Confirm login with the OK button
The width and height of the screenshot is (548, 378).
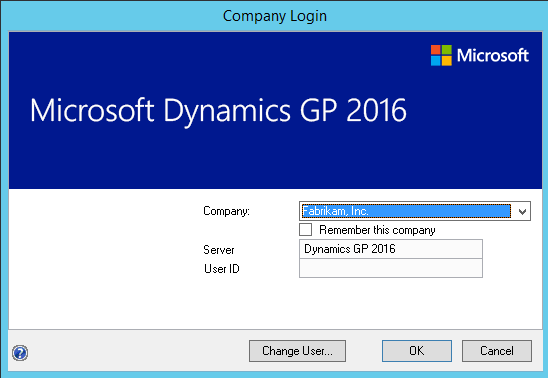click(x=417, y=351)
